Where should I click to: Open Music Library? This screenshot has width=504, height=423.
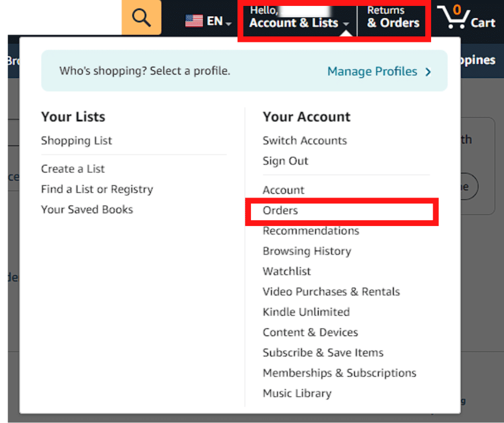coord(297,393)
